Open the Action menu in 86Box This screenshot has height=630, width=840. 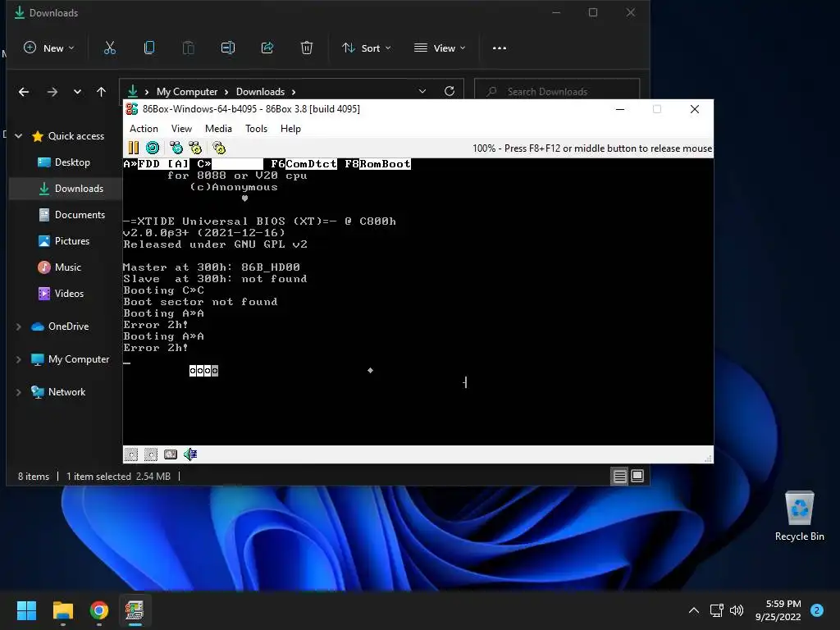point(144,129)
